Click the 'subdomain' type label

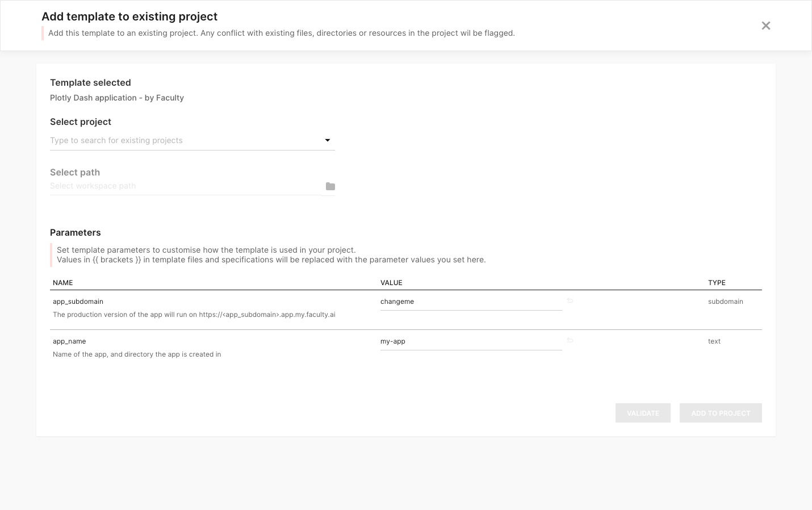(x=725, y=302)
